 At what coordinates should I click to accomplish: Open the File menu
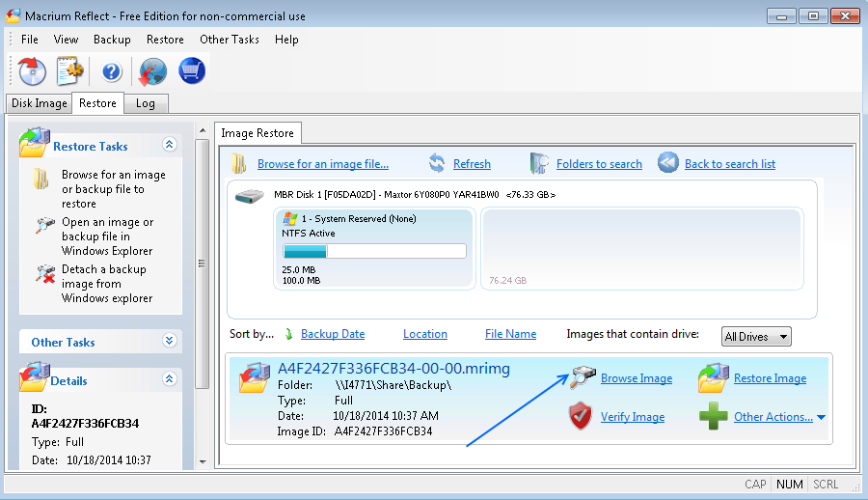pos(29,40)
